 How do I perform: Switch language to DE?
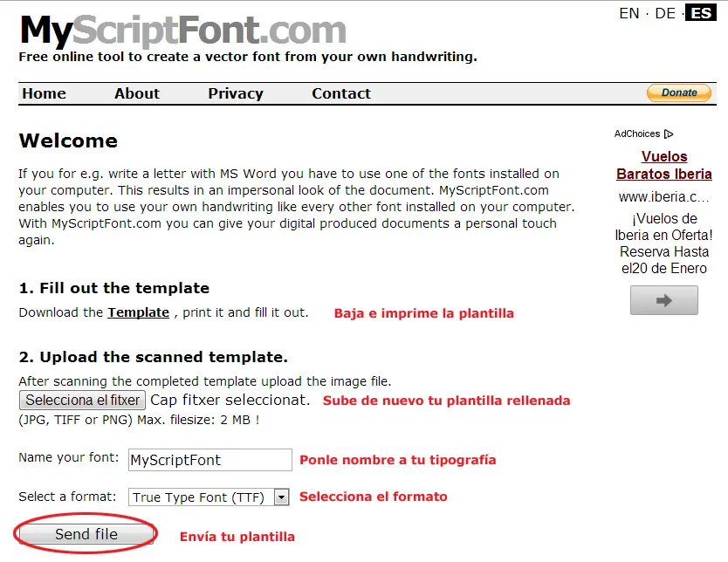pos(665,13)
